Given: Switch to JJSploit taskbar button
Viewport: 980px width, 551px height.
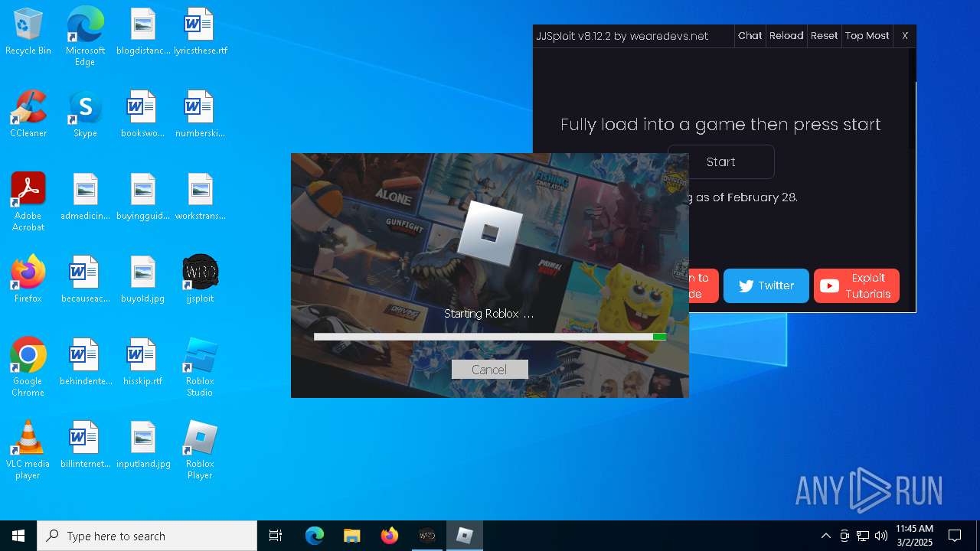Looking at the screenshot, I should pos(427,536).
